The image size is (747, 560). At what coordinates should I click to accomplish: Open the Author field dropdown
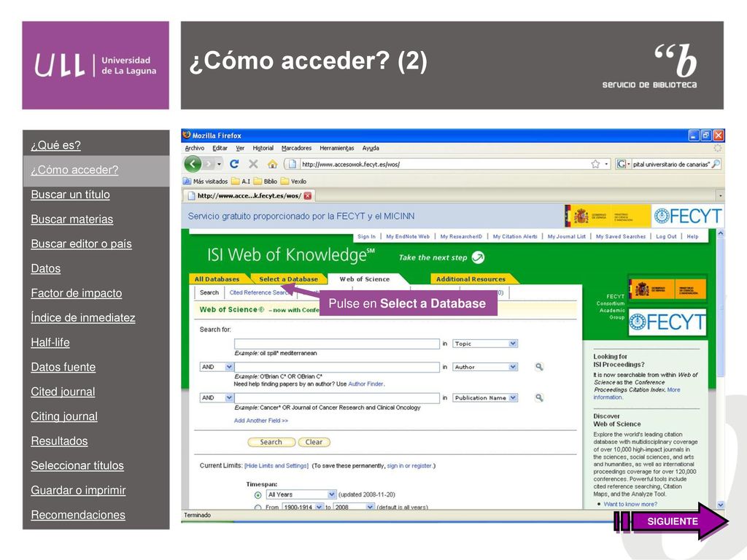click(485, 367)
